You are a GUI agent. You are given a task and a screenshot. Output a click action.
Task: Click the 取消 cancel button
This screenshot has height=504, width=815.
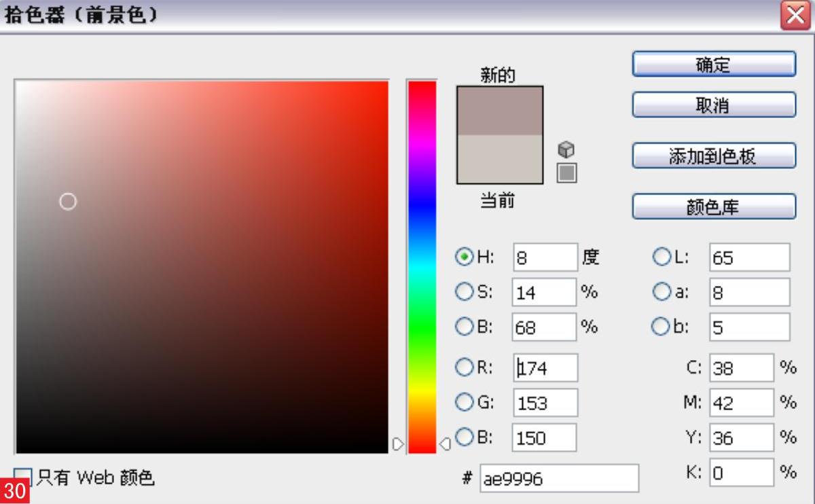tap(714, 105)
